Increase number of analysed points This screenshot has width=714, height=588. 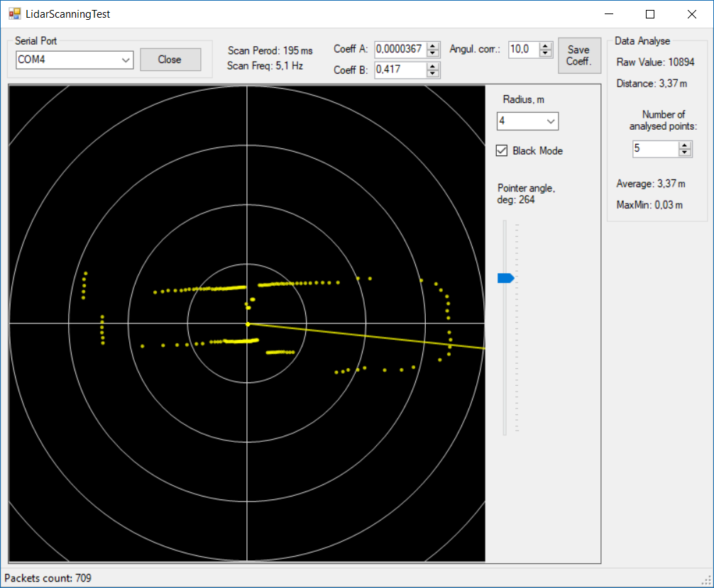684,145
